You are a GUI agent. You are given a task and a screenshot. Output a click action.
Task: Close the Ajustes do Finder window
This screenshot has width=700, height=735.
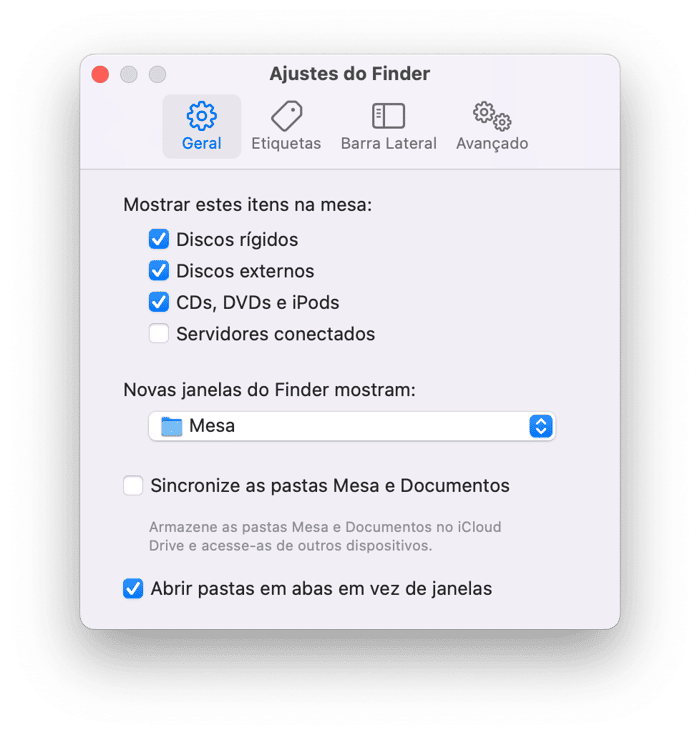pyautogui.click(x=100, y=74)
